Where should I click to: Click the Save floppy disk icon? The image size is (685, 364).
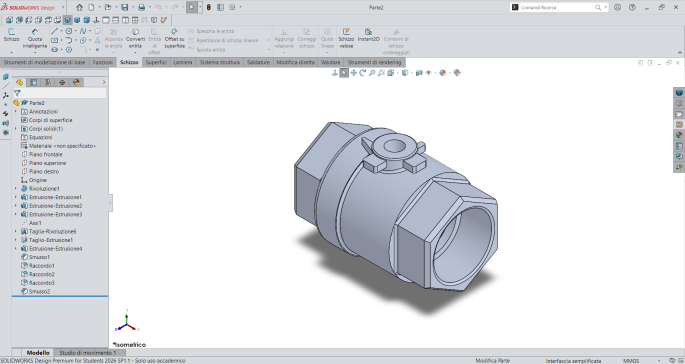125,7
